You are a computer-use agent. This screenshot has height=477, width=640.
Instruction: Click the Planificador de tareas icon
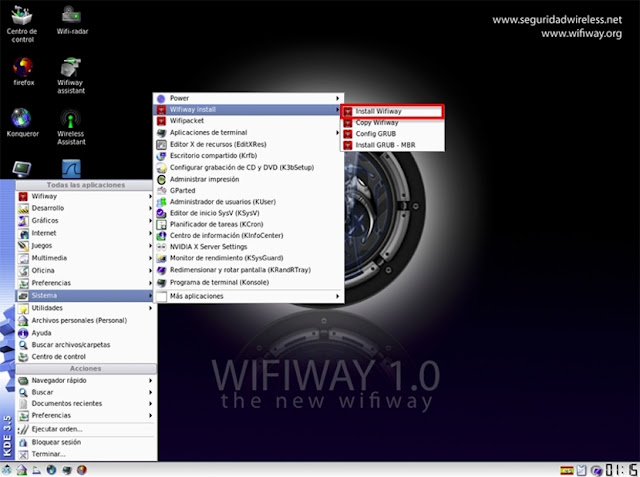[162, 224]
